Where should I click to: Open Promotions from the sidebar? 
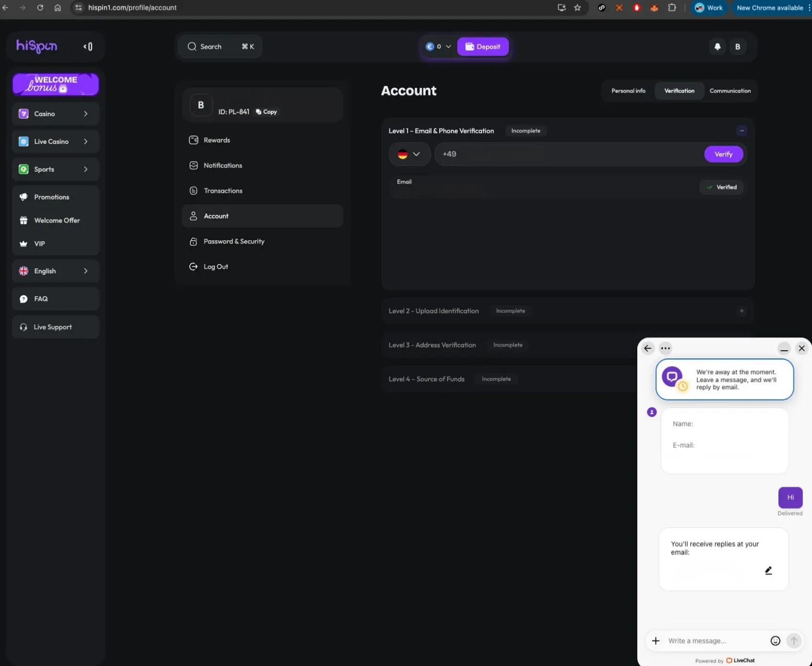(56, 197)
